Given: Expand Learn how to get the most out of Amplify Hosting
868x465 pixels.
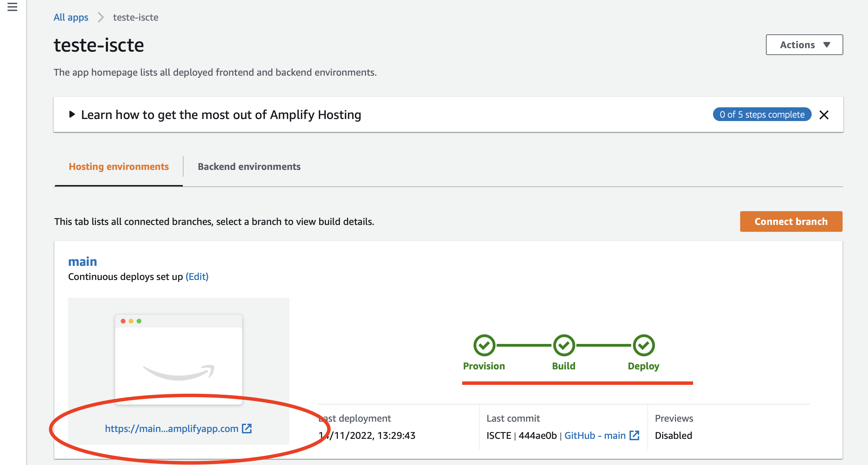Looking at the screenshot, I should coord(72,115).
